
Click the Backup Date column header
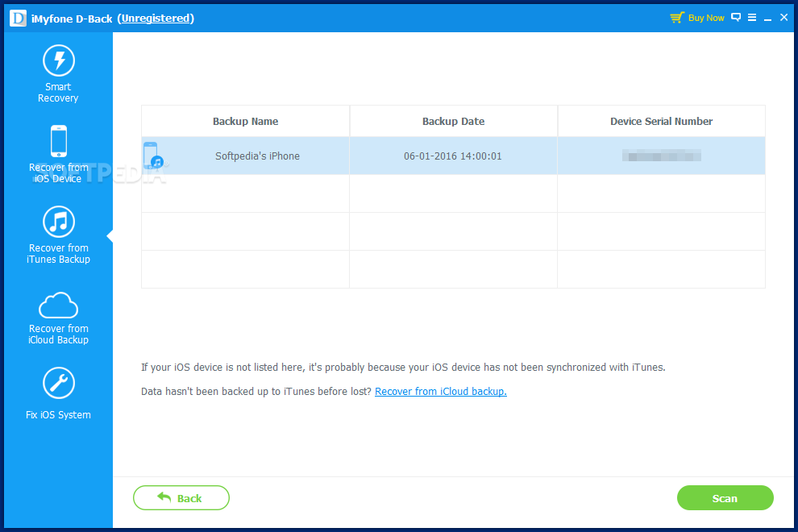pyautogui.click(x=454, y=121)
